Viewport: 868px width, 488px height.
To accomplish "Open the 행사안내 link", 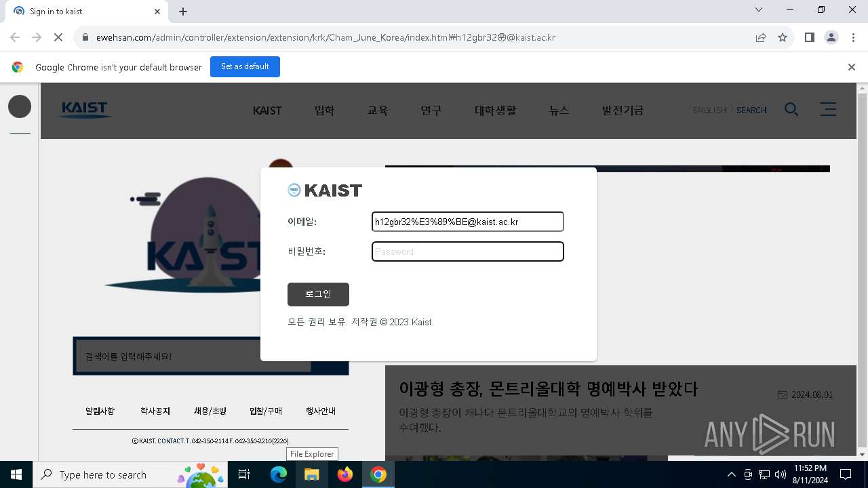I will [321, 411].
